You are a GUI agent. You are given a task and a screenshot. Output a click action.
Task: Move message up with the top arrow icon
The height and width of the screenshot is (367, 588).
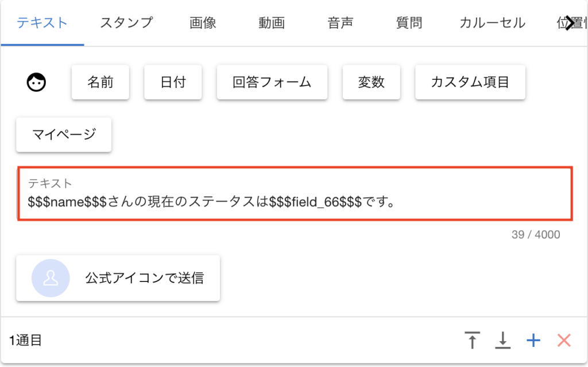coord(472,341)
